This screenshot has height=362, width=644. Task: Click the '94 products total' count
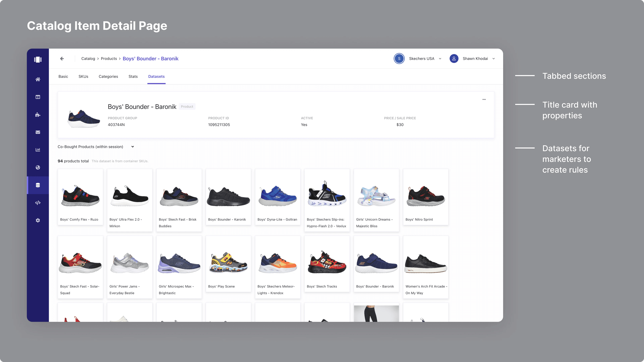point(73,161)
